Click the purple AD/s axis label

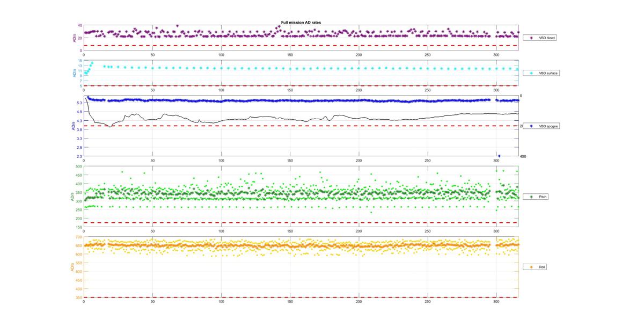(74, 38)
